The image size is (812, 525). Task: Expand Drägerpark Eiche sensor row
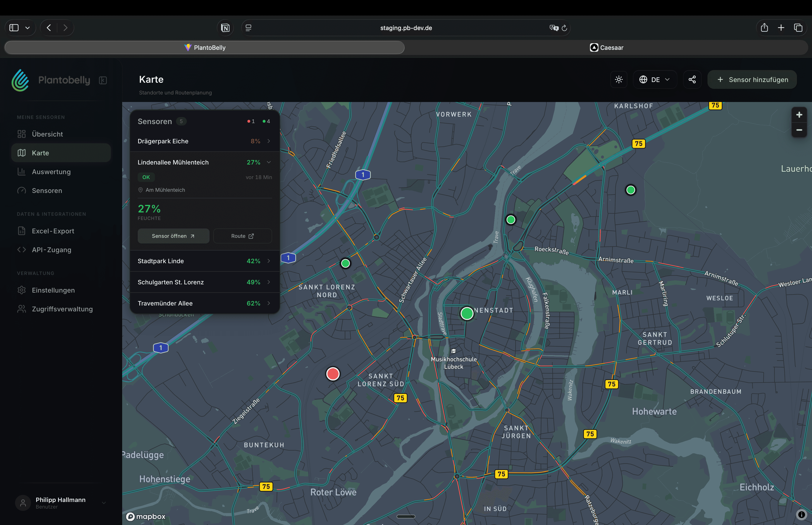coord(269,141)
